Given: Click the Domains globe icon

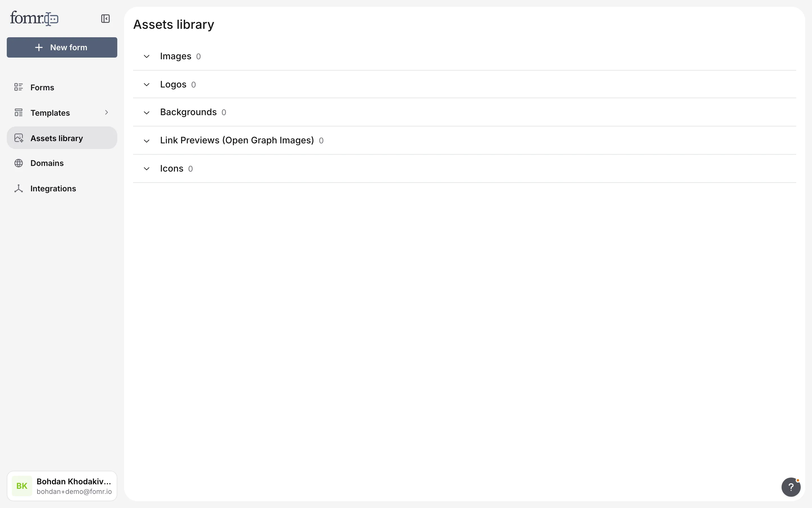Looking at the screenshot, I should (18, 163).
